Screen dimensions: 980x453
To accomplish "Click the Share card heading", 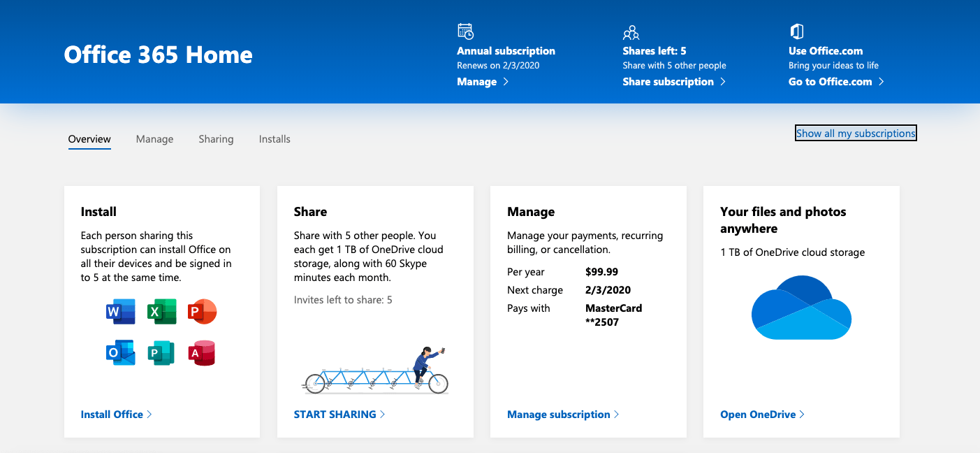I will click(310, 212).
